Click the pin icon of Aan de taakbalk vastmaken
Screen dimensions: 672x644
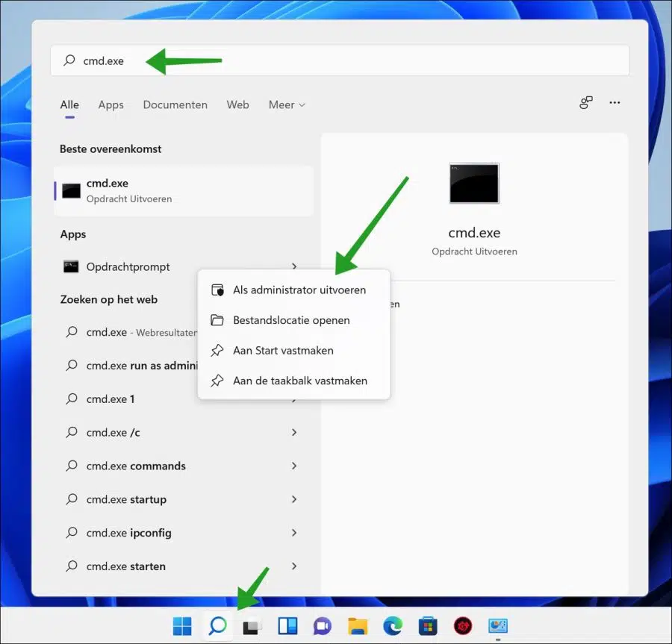point(217,381)
